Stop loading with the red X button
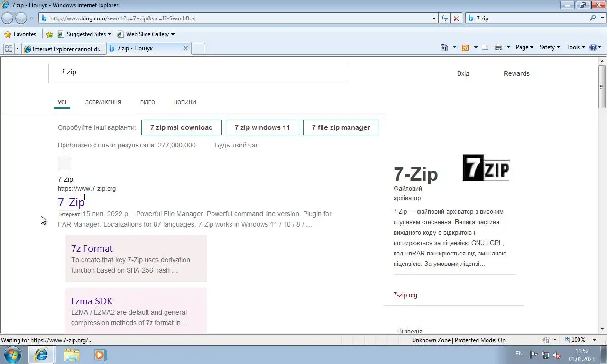The height and width of the screenshot is (364, 607). click(456, 18)
